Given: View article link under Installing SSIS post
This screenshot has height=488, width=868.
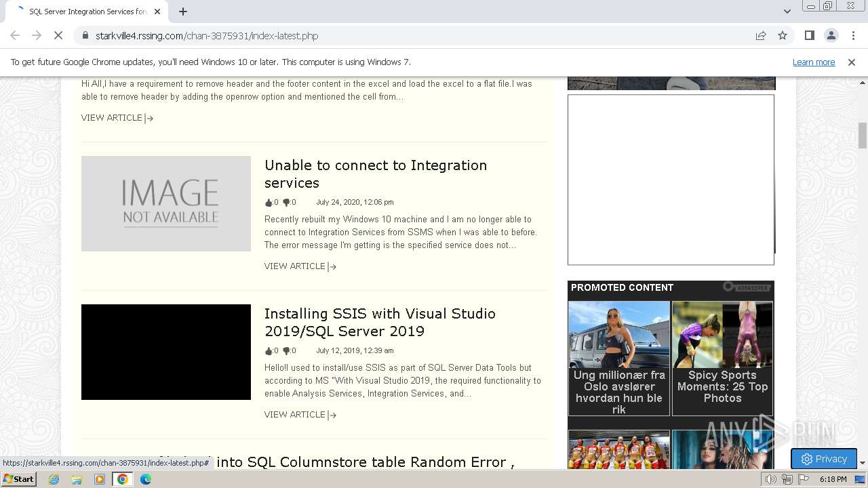Looking at the screenshot, I should [x=300, y=415].
